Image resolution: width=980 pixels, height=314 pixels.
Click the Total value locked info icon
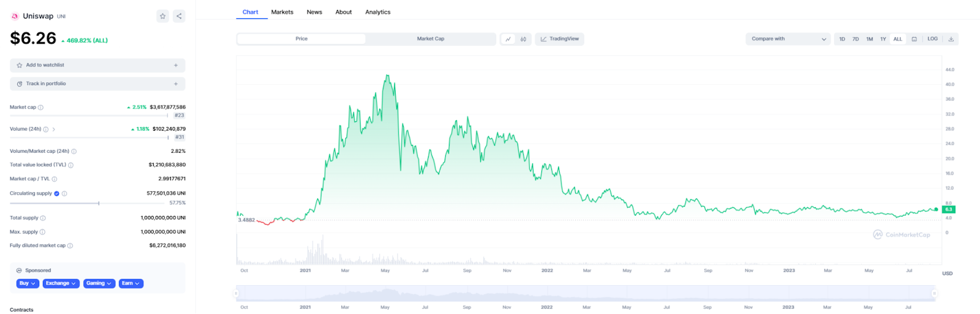71,165
